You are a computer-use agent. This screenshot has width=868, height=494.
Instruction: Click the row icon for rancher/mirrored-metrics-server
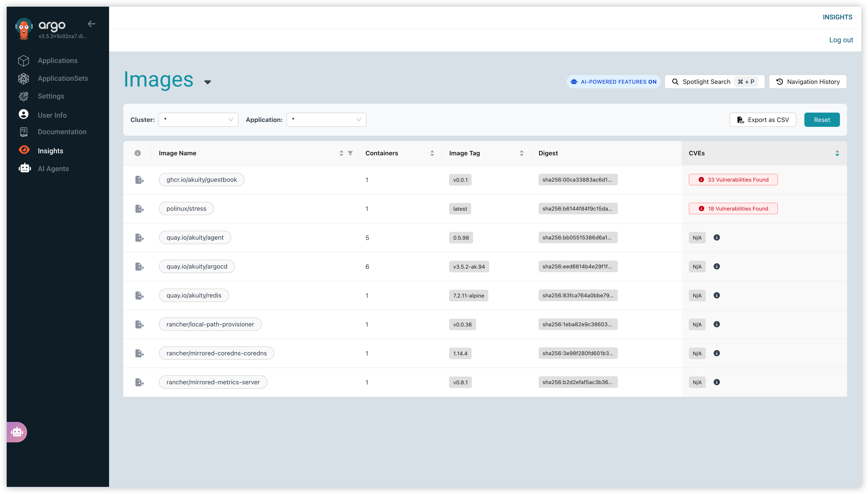click(x=139, y=382)
